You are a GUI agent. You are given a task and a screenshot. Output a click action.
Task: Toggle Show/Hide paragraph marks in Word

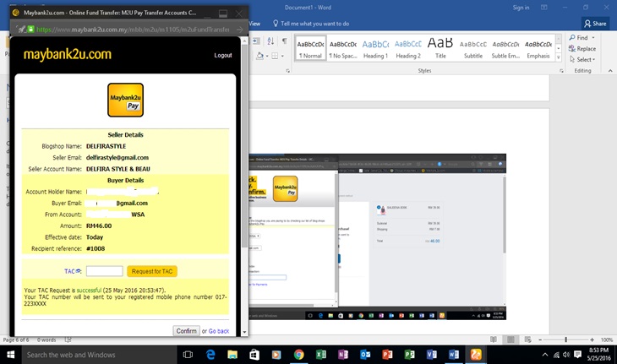[284, 41]
